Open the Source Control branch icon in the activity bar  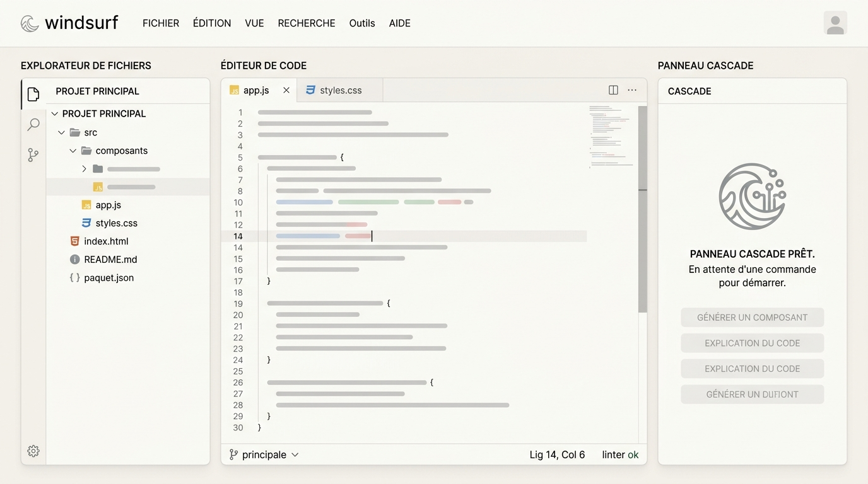pyautogui.click(x=33, y=155)
